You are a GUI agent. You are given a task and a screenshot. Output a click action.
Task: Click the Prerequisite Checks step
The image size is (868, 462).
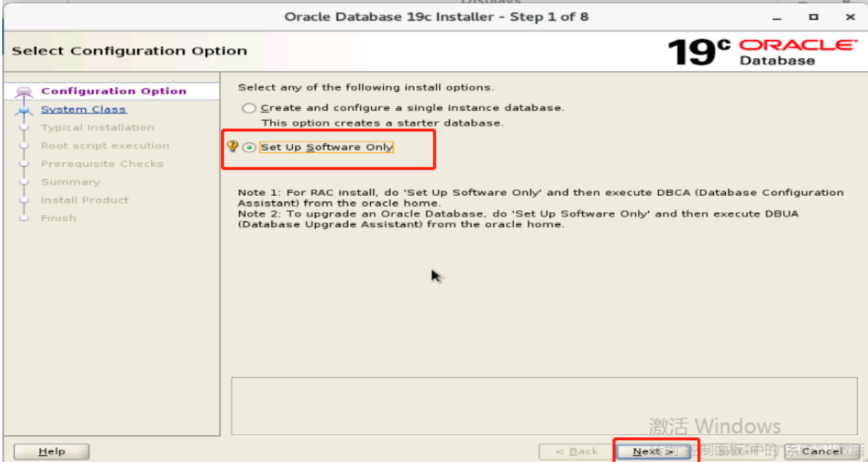(x=102, y=164)
